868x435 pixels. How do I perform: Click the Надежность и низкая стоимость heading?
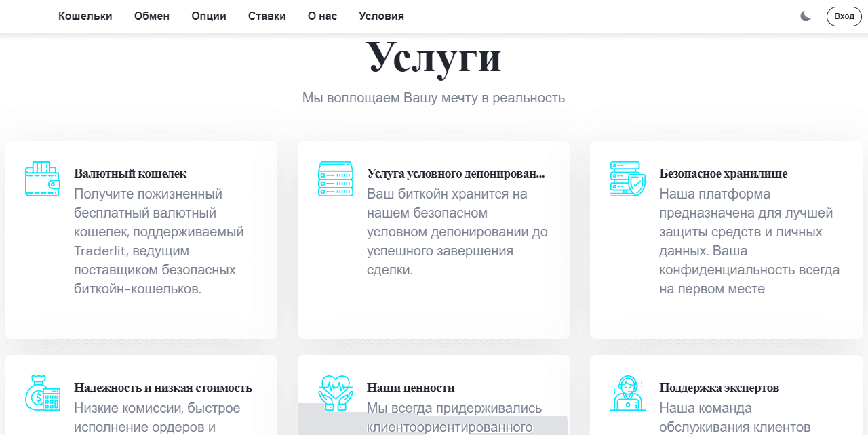(162, 387)
